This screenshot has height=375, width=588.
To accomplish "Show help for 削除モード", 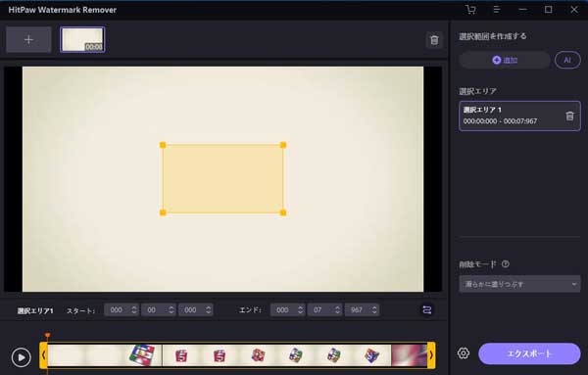I will coord(506,264).
